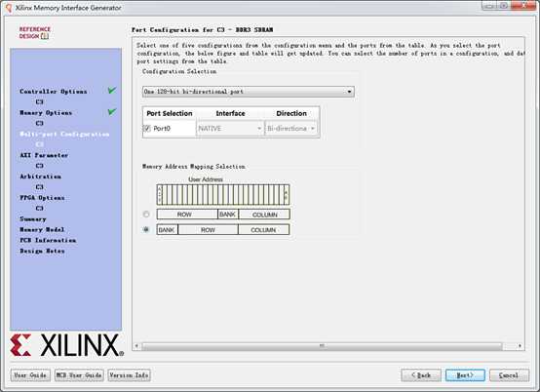Click the scrollbar left arrow
Viewport: 540px width, 392px height.
(x=136, y=345)
